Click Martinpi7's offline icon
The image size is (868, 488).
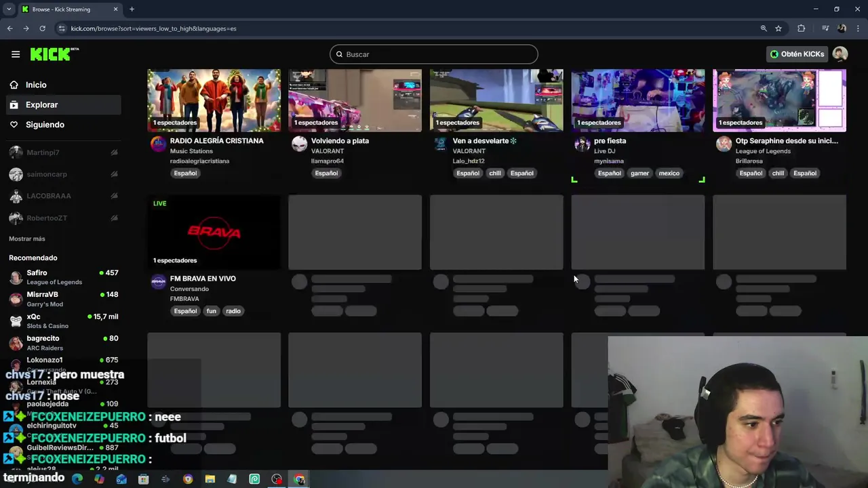tap(114, 152)
